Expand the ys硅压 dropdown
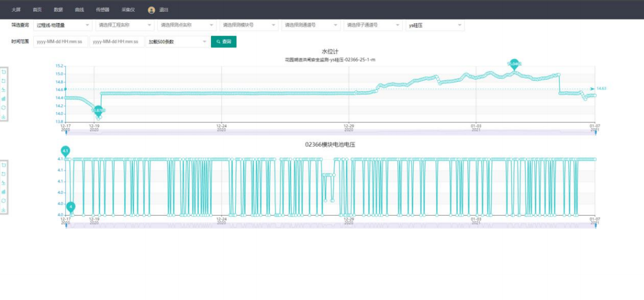The height and width of the screenshot is (300, 644). pyautogui.click(x=435, y=25)
